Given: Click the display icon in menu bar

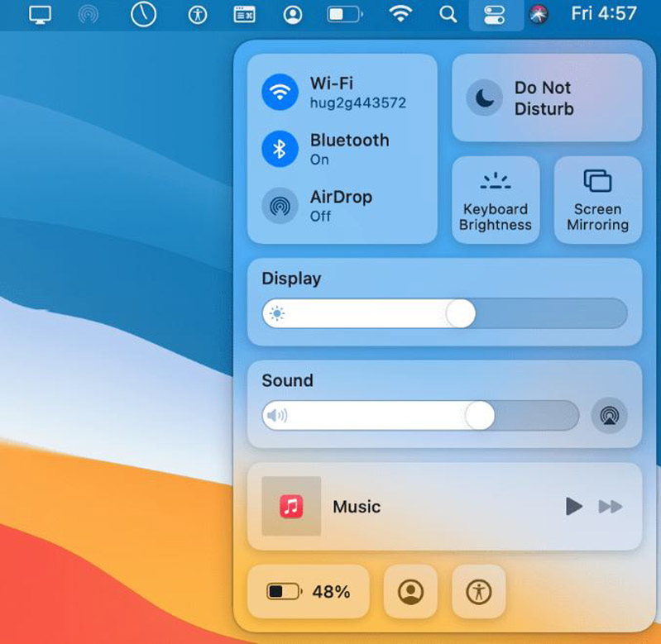Looking at the screenshot, I should pyautogui.click(x=40, y=15).
